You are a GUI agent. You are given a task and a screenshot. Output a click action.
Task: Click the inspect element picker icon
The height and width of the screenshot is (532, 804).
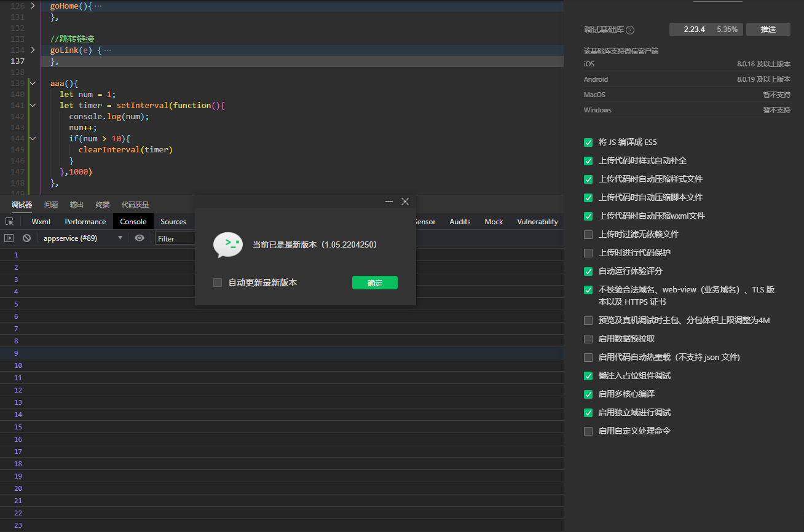pyautogui.click(x=10, y=222)
